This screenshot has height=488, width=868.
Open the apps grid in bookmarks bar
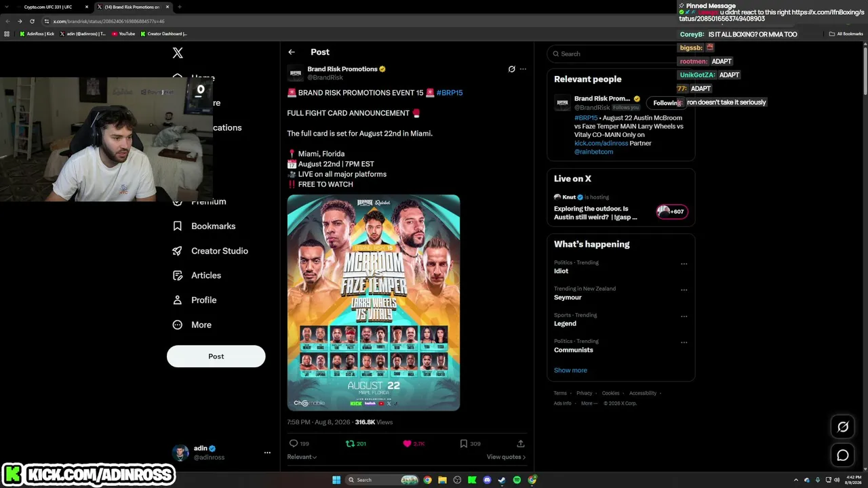pos(7,33)
